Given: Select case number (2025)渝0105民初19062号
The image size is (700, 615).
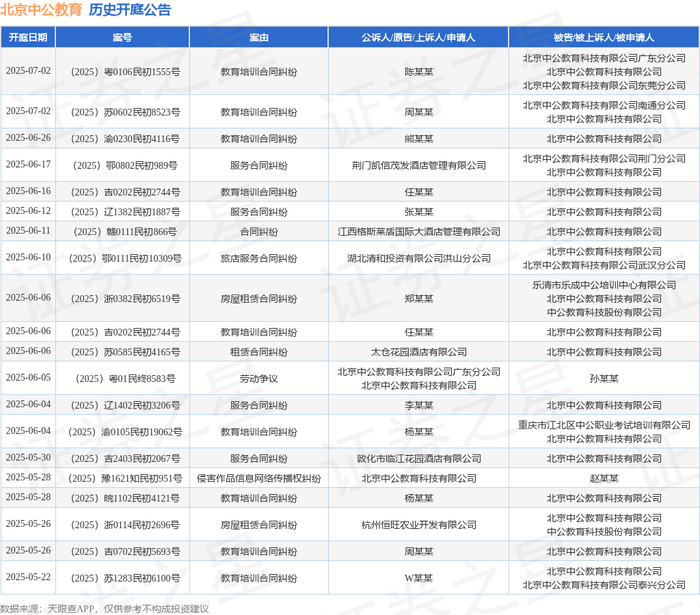Looking at the screenshot, I should click(x=126, y=432).
